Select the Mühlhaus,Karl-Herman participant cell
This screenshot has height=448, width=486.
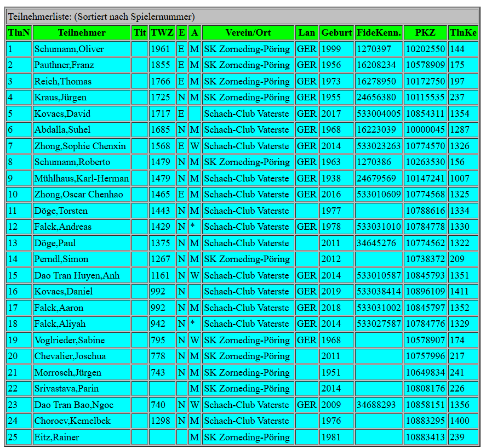click(x=82, y=179)
